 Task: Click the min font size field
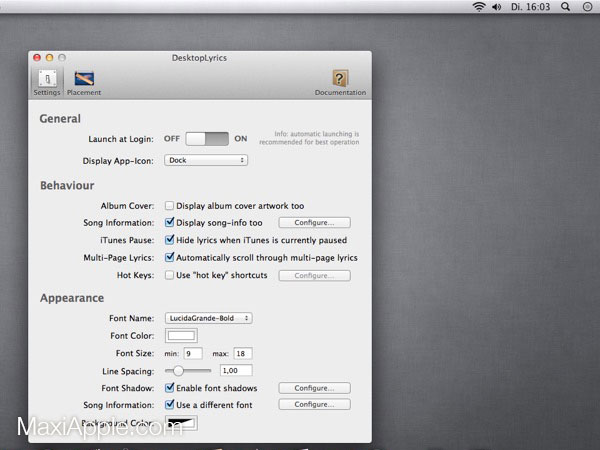point(193,353)
